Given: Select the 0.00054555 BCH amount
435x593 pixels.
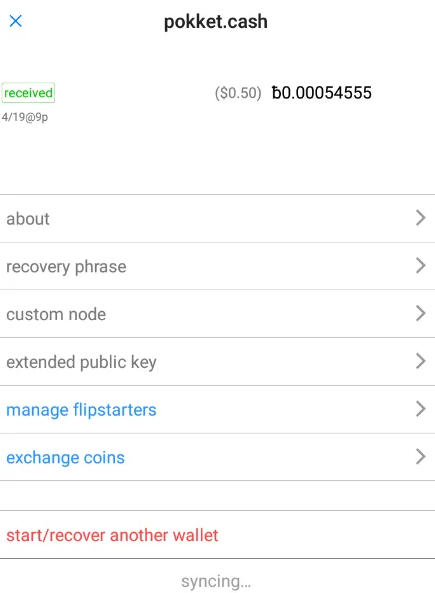Looking at the screenshot, I should point(322,93).
